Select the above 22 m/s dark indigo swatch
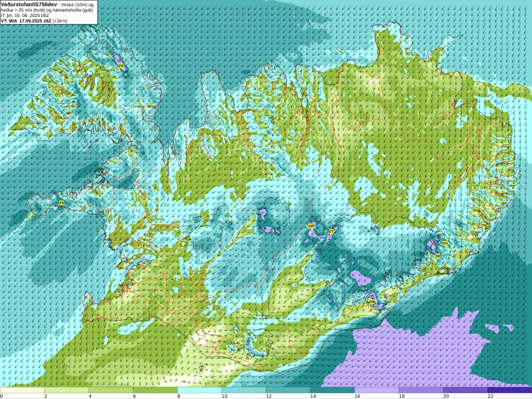Viewport: 532px width, 399px height. click(510, 390)
